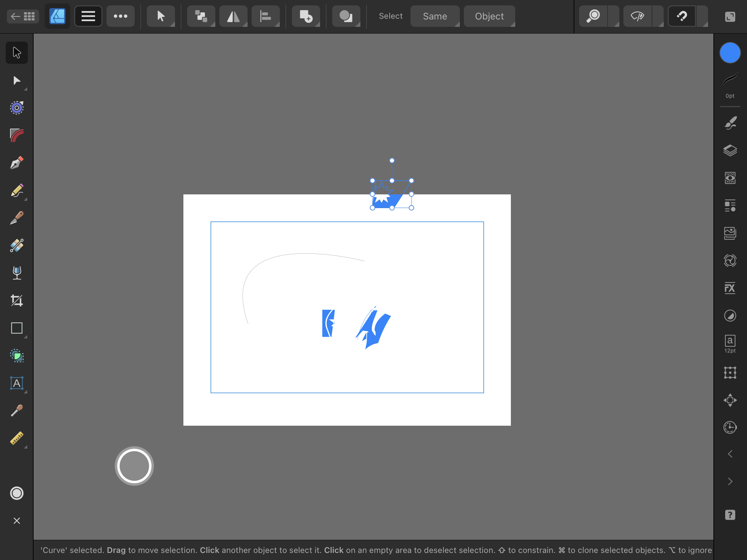Select the Pencil tool
The width and height of the screenshot is (747, 560).
pyautogui.click(x=16, y=191)
